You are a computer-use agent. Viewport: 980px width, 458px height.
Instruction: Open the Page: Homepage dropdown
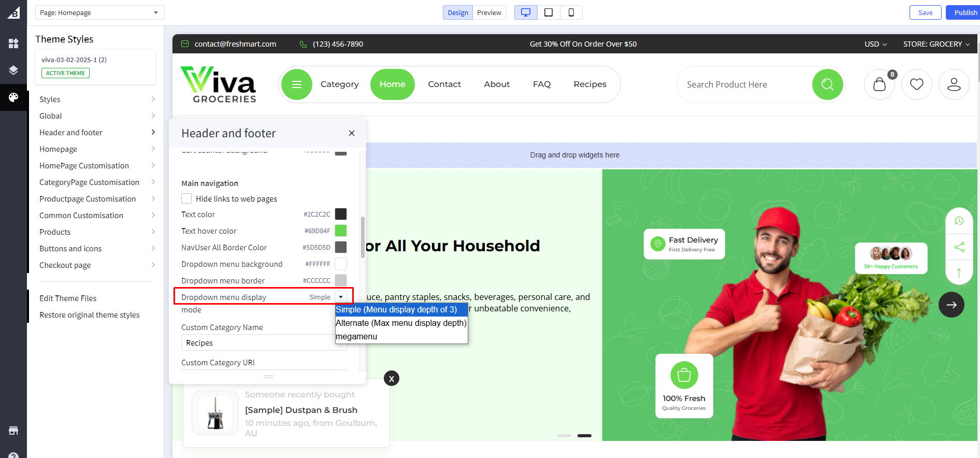(99, 12)
